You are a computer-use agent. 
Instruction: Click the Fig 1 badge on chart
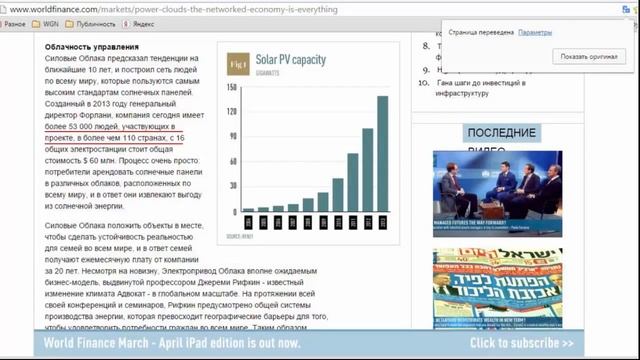coord(238,64)
